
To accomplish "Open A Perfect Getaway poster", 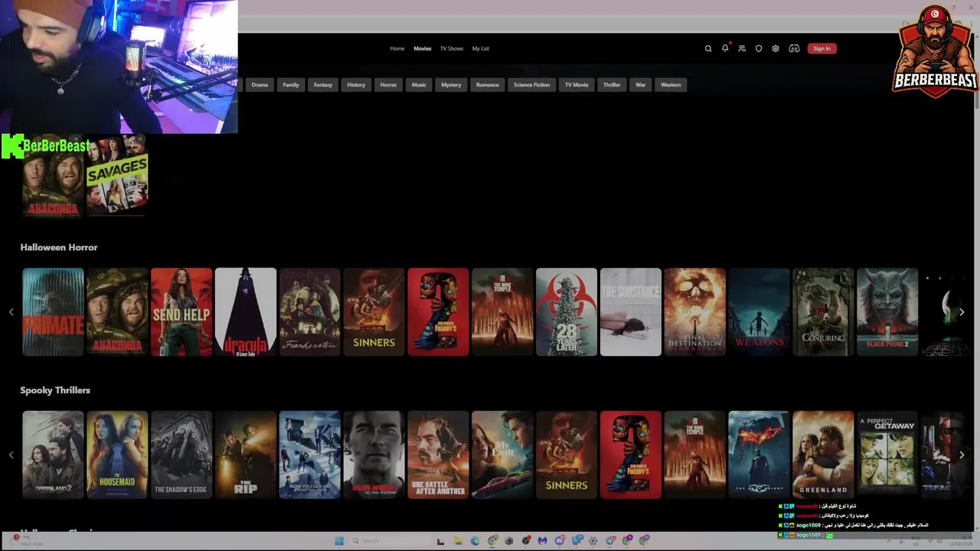I will point(887,455).
